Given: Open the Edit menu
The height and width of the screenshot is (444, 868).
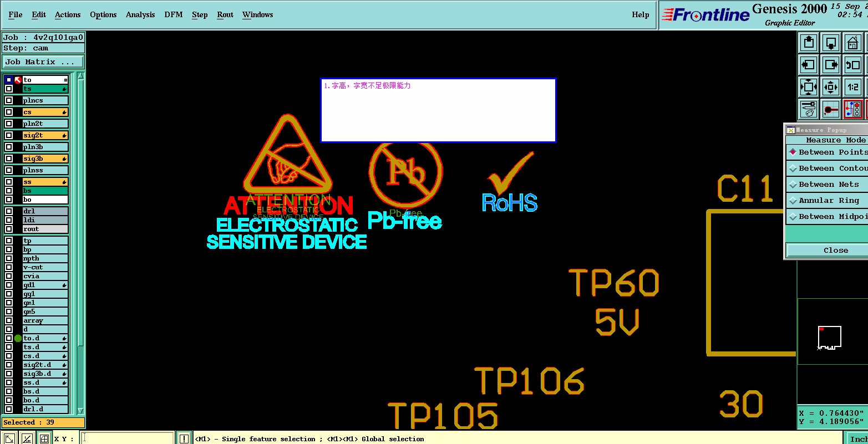Looking at the screenshot, I should pos(39,14).
